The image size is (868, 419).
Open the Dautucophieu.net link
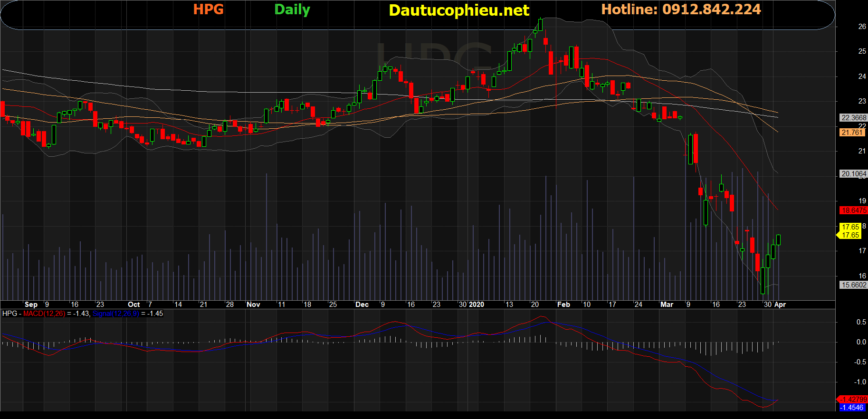[x=458, y=10]
